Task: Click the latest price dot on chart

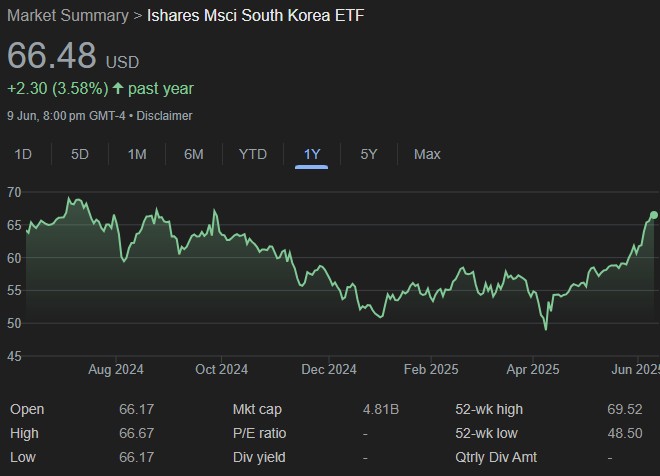Action: [654, 215]
